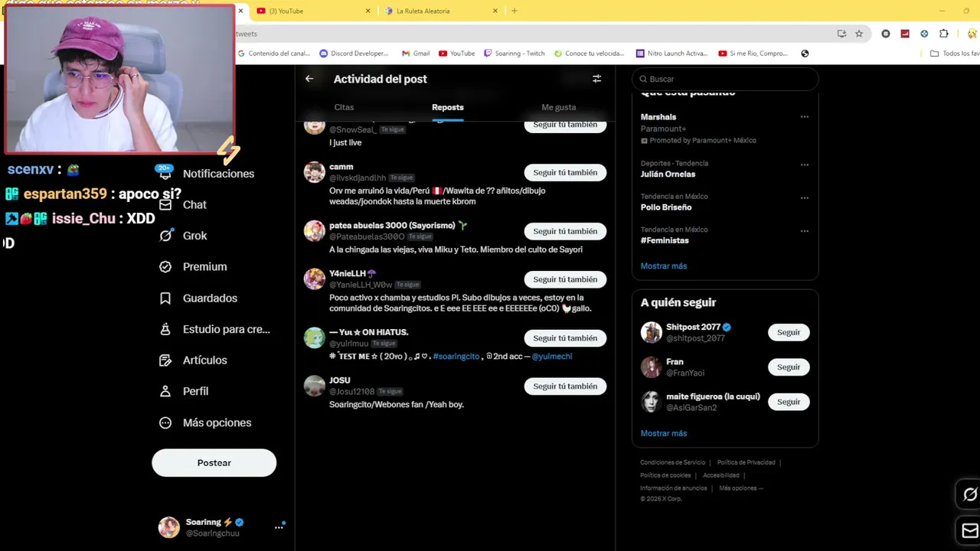
Task: Click the Soarinng profile avatar at bottom
Action: tap(168, 527)
